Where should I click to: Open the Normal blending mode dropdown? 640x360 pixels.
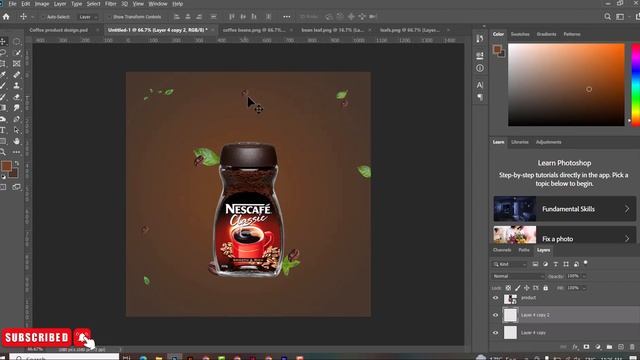click(x=518, y=276)
